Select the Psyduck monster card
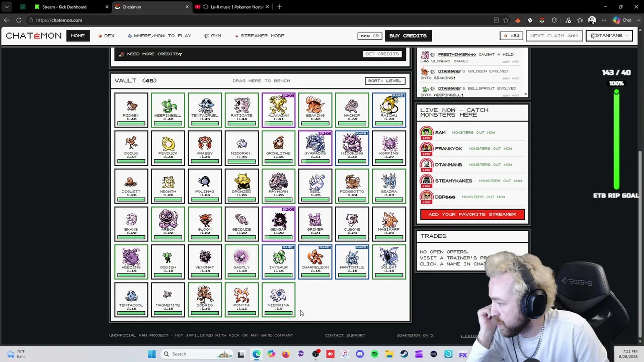The image size is (644, 362). point(168,148)
